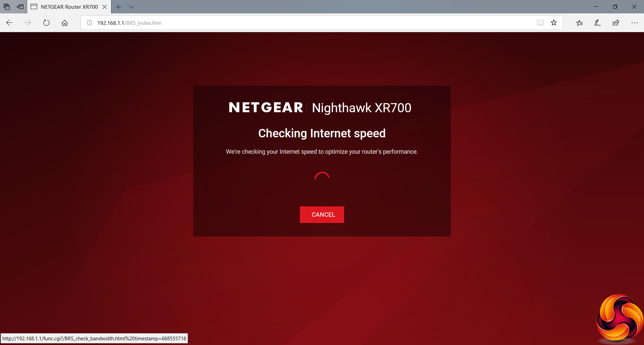
Task: Add this page to favorites
Action: click(554, 23)
